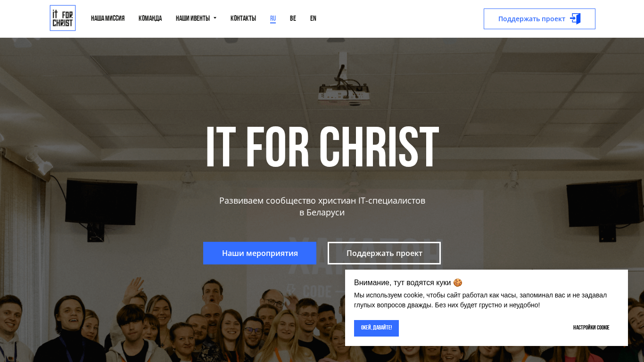This screenshot has height=362, width=644.
Task: Open the Наша миссия page
Action: (x=107, y=18)
